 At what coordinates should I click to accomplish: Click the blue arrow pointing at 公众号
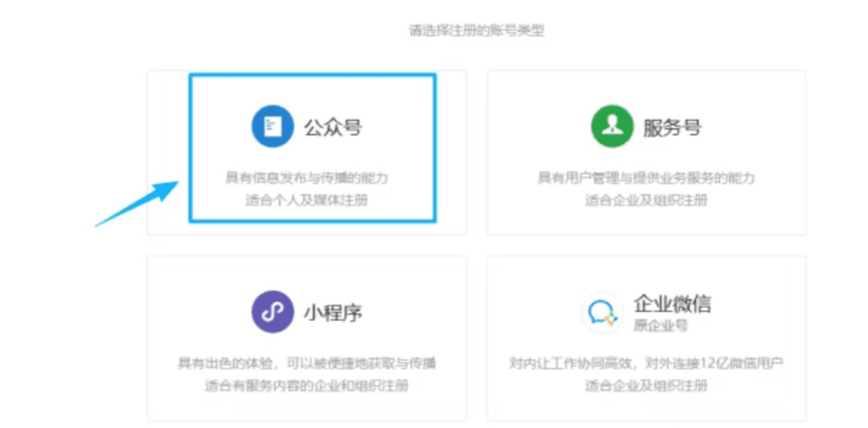pyautogui.click(x=137, y=205)
